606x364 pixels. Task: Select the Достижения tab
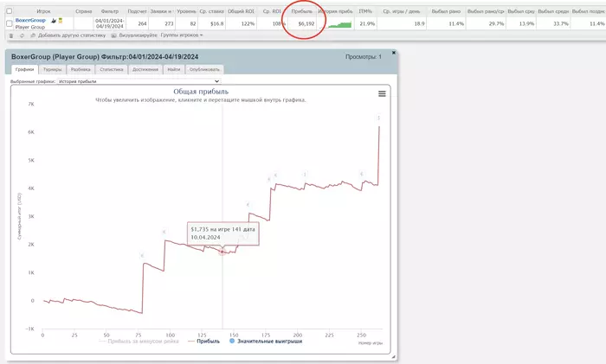click(145, 69)
